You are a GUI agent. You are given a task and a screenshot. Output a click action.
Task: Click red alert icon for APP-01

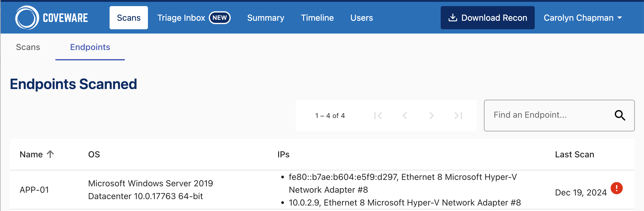[616, 188]
